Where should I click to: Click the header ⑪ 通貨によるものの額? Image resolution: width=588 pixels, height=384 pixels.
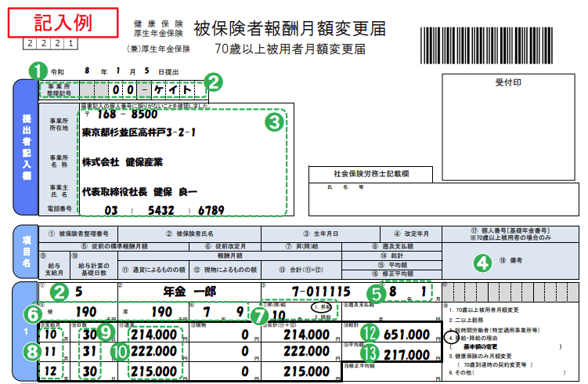tap(153, 270)
